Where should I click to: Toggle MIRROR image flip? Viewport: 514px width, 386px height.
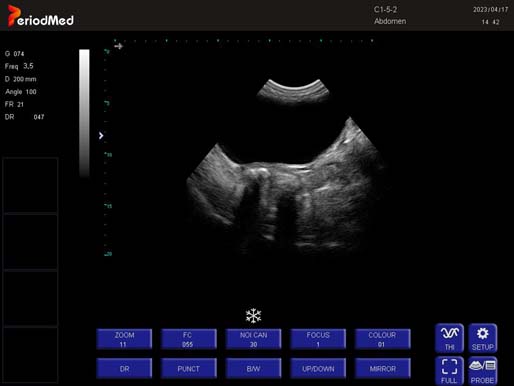click(x=382, y=368)
